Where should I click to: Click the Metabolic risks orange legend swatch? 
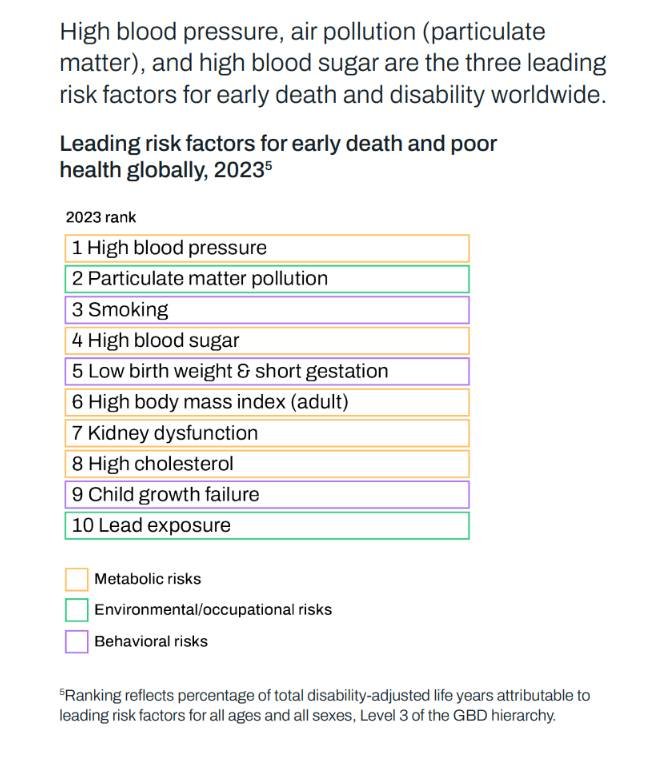tap(76, 579)
